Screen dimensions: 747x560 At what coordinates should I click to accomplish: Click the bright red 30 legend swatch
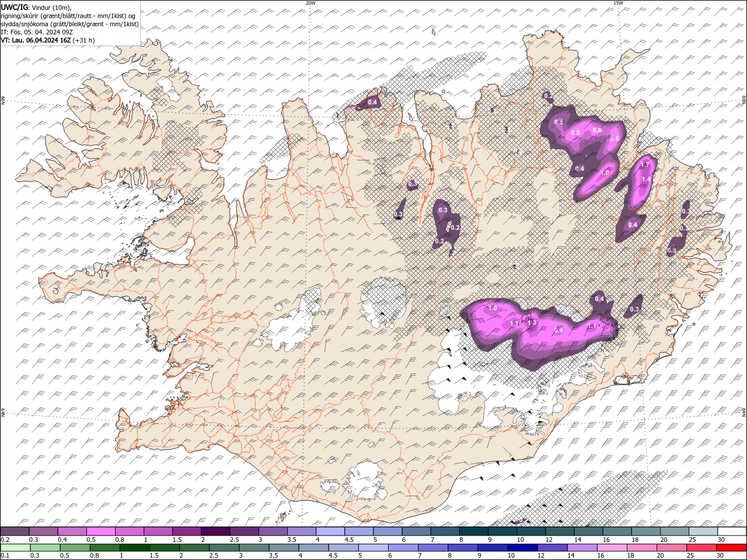click(x=731, y=548)
